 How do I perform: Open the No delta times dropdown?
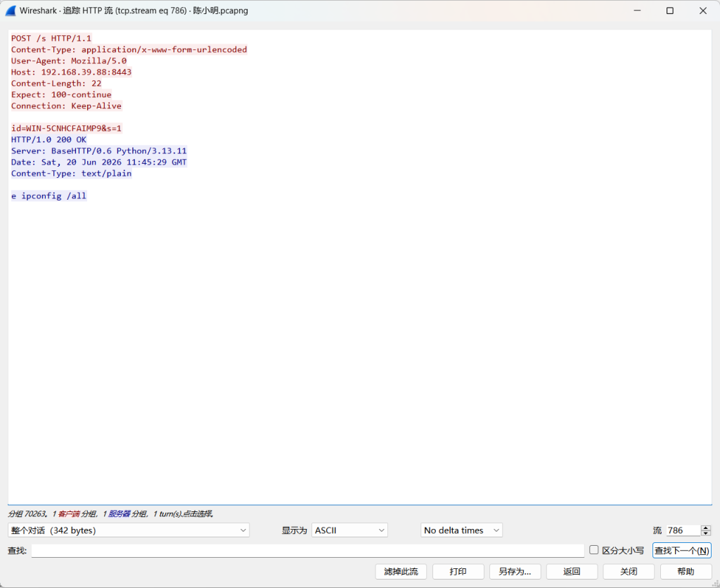[461, 530]
